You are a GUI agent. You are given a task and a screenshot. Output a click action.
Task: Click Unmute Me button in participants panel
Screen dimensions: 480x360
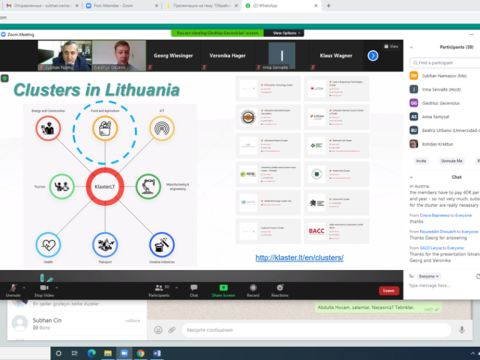(x=452, y=161)
